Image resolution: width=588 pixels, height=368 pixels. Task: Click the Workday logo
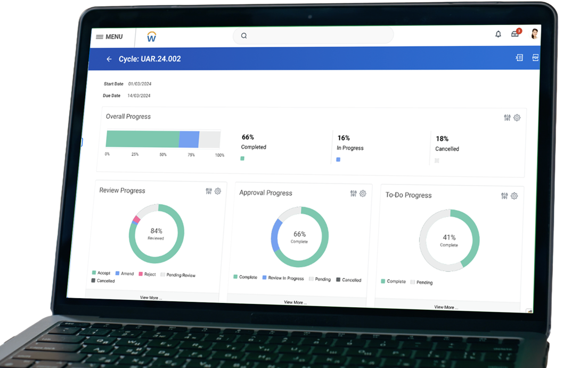point(151,37)
